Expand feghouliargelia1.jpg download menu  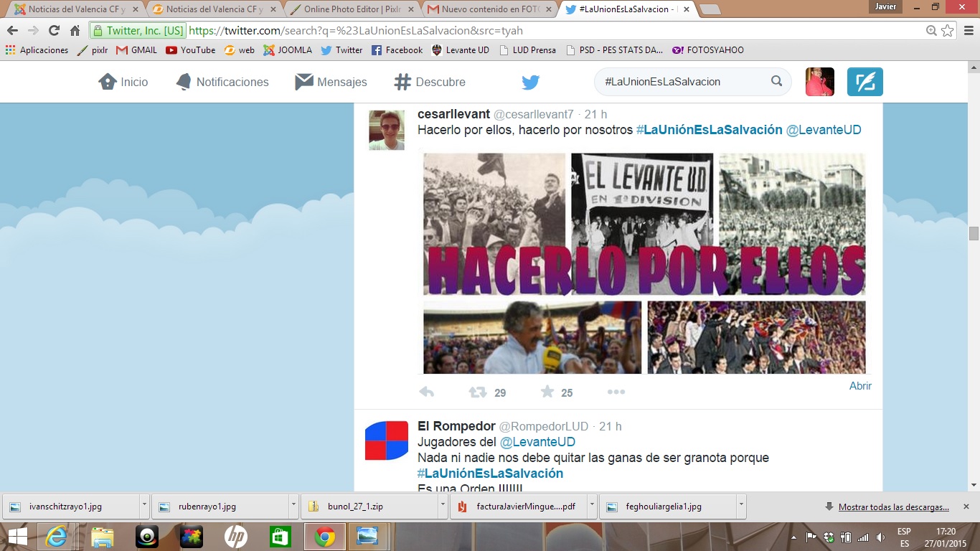[x=741, y=506]
